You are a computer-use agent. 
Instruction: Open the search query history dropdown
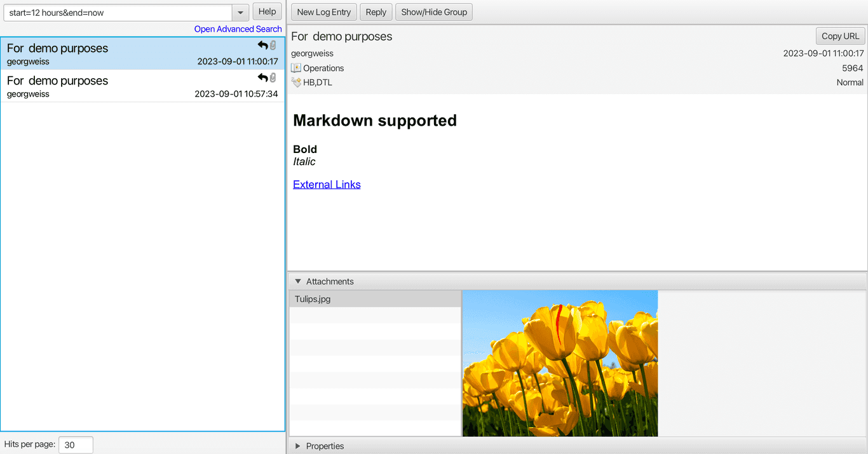pyautogui.click(x=240, y=13)
